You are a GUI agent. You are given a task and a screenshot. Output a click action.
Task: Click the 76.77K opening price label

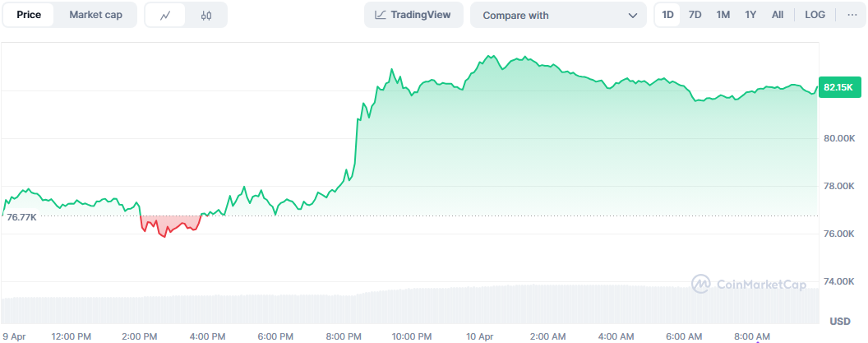tap(21, 216)
